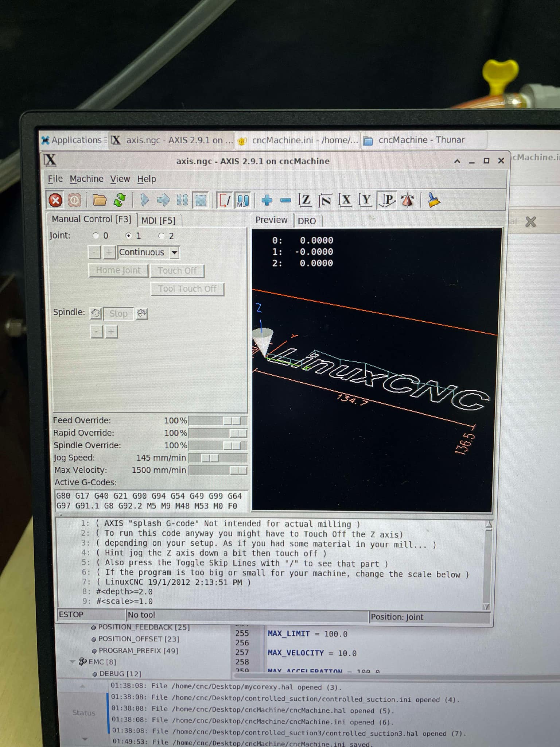Toggle the machine power icon

point(74,200)
